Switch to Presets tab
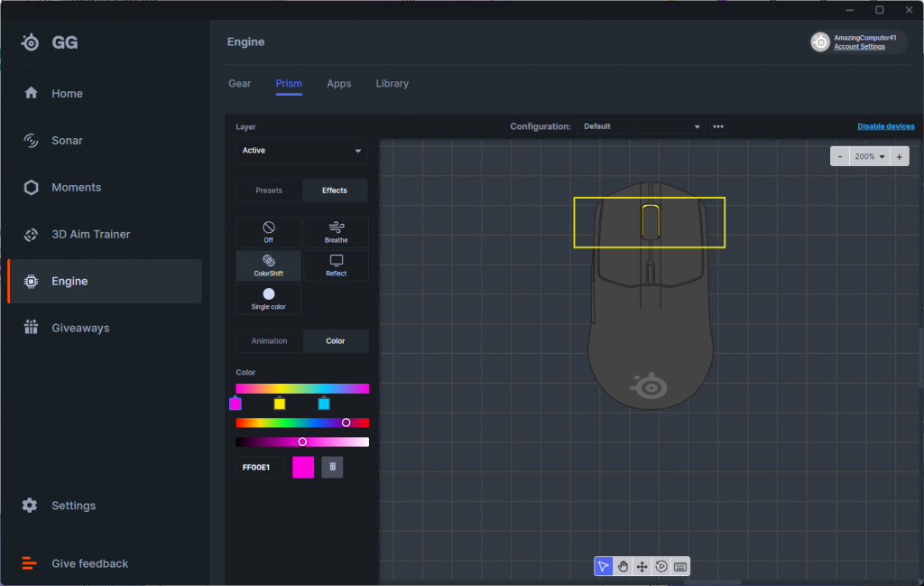This screenshot has height=586, width=924. point(269,191)
